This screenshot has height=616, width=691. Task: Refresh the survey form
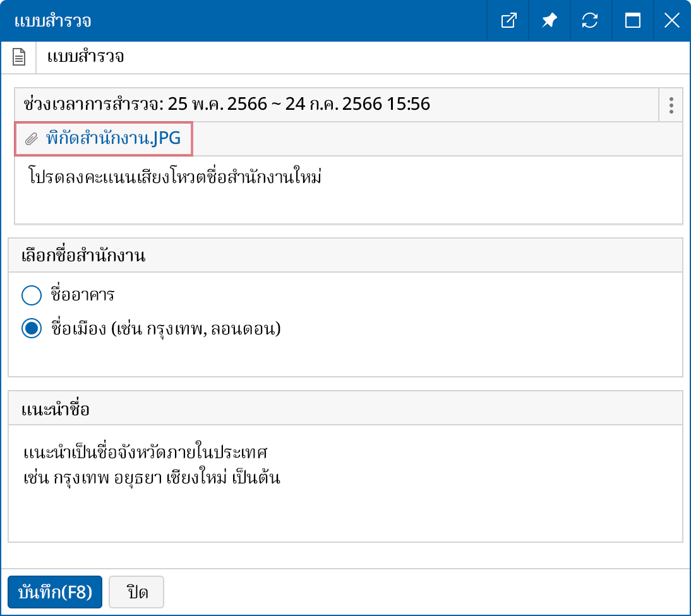point(591,20)
